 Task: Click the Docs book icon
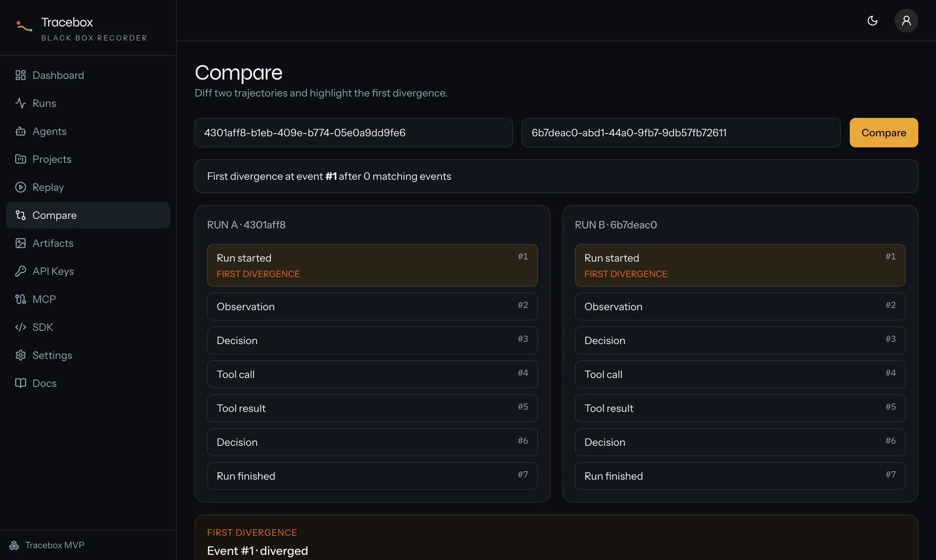pos(20,383)
